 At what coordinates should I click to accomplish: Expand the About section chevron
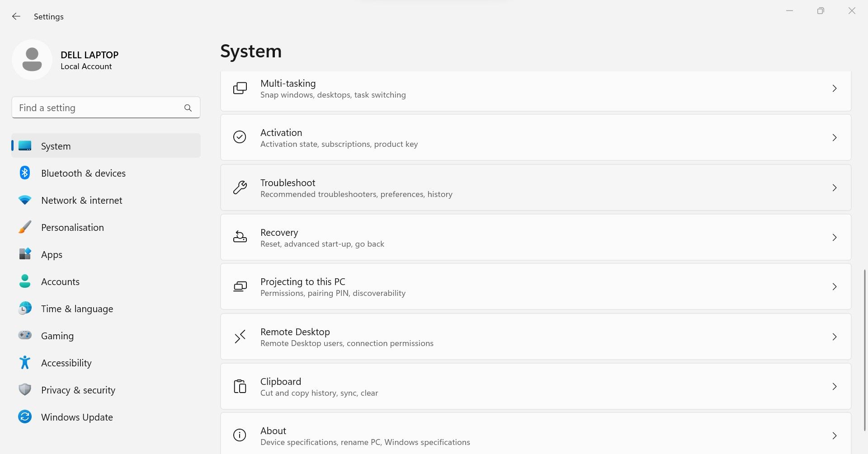[x=835, y=436]
